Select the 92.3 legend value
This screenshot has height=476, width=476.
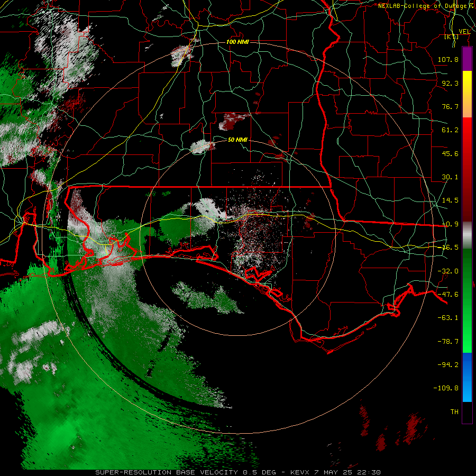tap(450, 83)
